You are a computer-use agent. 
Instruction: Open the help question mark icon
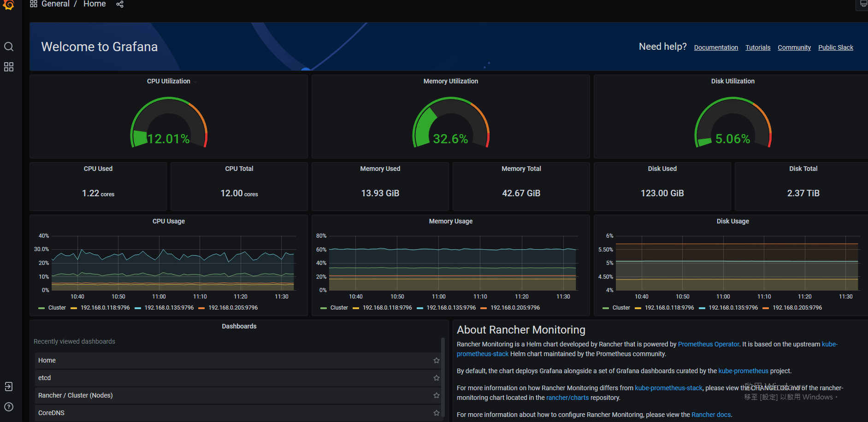(9, 407)
